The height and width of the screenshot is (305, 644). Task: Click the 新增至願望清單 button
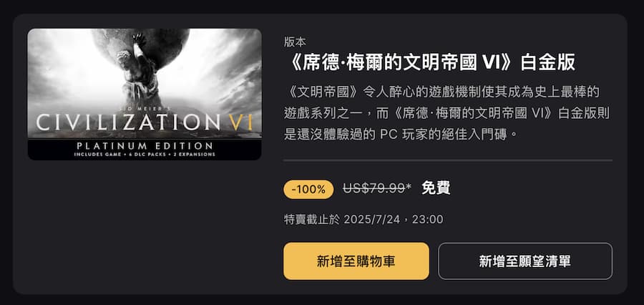coord(525,261)
